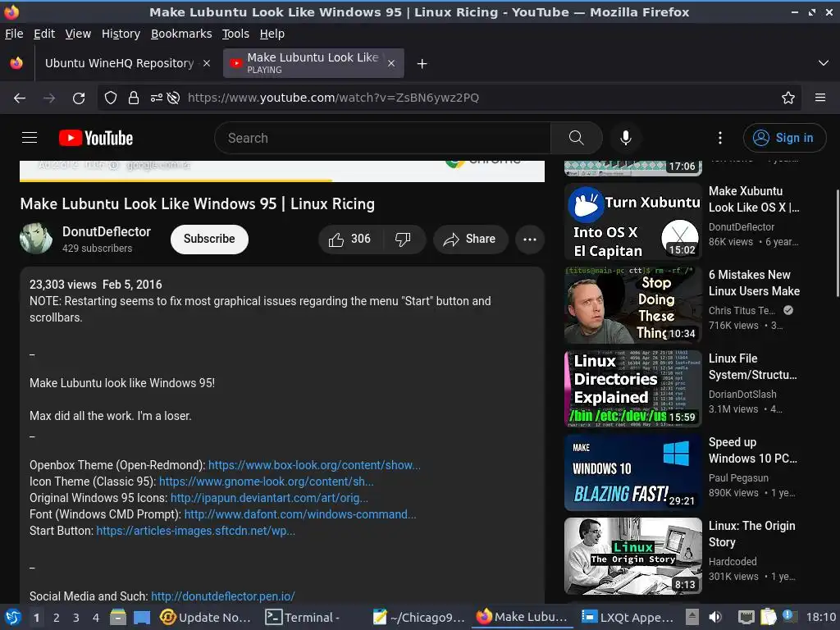The image size is (840, 630).
Task: Open volume control in system tray
Action: coord(715,617)
